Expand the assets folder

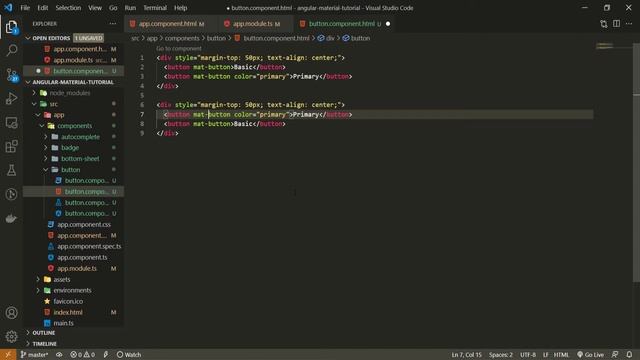(62, 279)
